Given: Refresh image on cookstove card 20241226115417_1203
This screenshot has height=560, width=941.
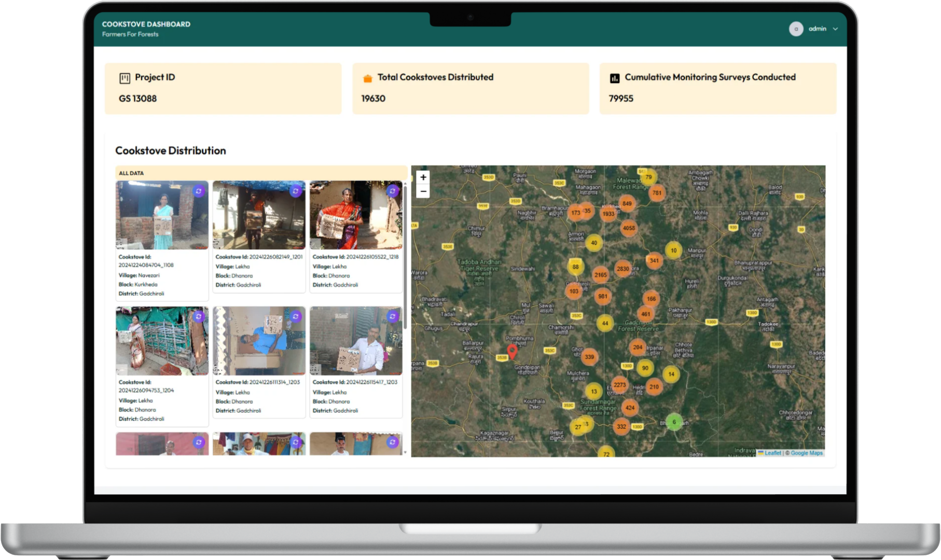Looking at the screenshot, I should (x=393, y=316).
